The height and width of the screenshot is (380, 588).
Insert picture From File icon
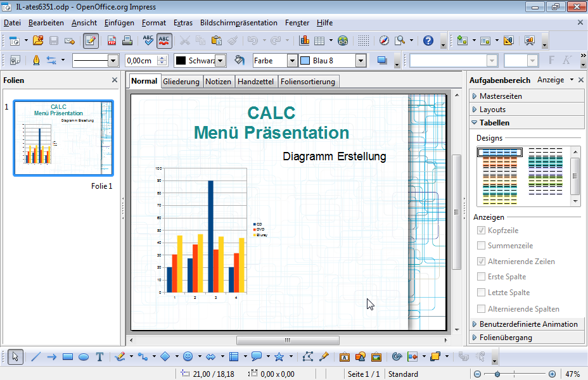(376, 357)
